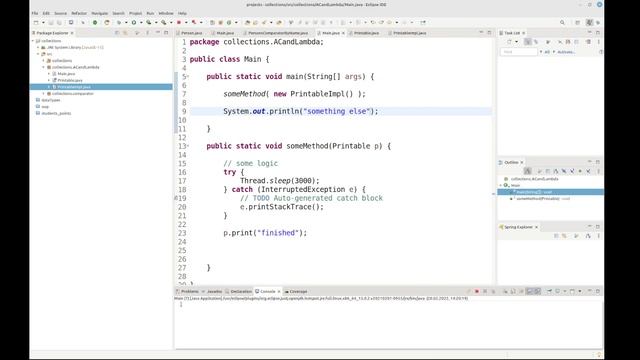Open the Refactor menu
Viewport: 640px width, 360px height.
pyautogui.click(x=79, y=13)
